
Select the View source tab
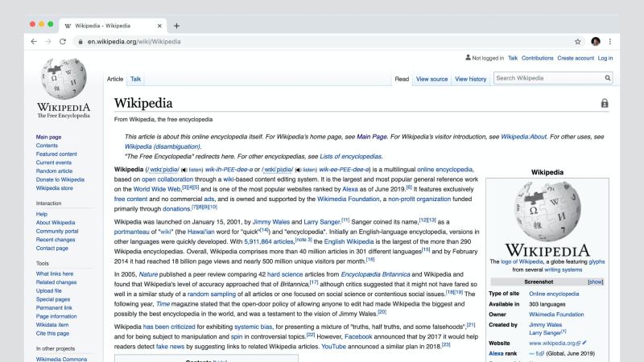(431, 79)
